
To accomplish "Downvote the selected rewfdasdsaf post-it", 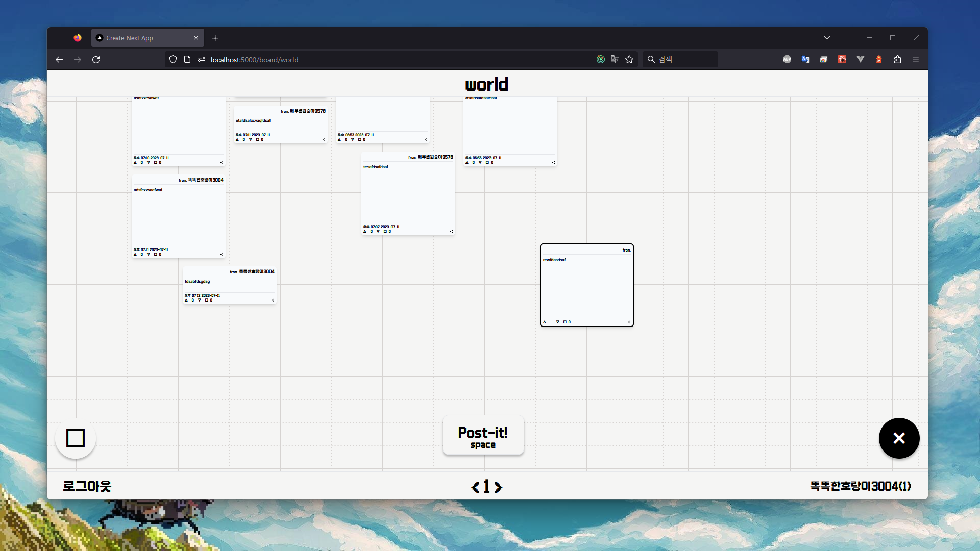I will pos(557,322).
